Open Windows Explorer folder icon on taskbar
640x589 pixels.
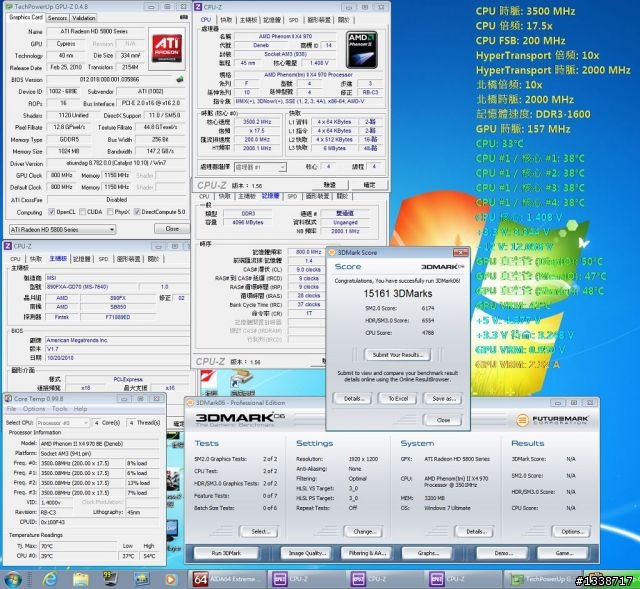80,579
